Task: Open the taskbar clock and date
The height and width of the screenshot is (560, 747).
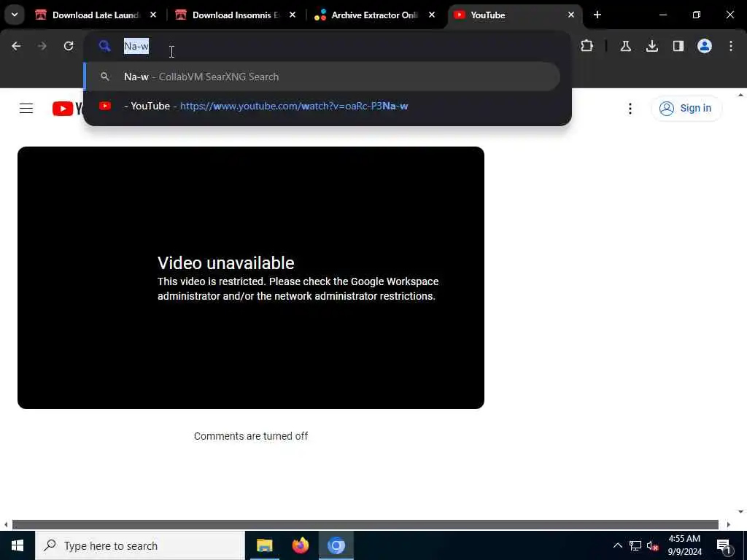Action: pyautogui.click(x=684, y=545)
